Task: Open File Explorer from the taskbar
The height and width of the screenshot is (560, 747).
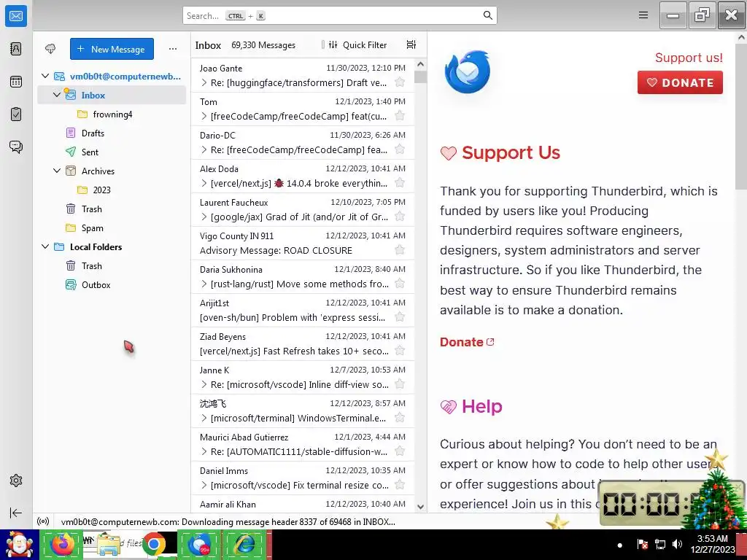Action: (x=109, y=544)
